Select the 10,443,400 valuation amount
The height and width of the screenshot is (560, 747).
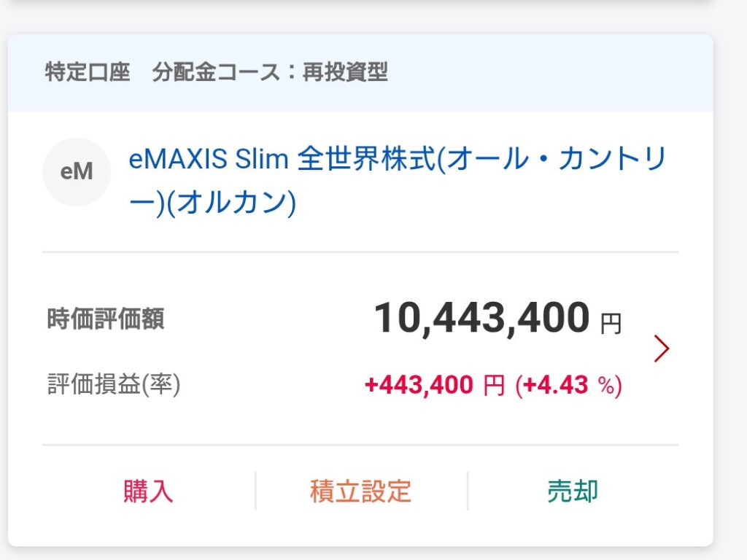point(481,319)
